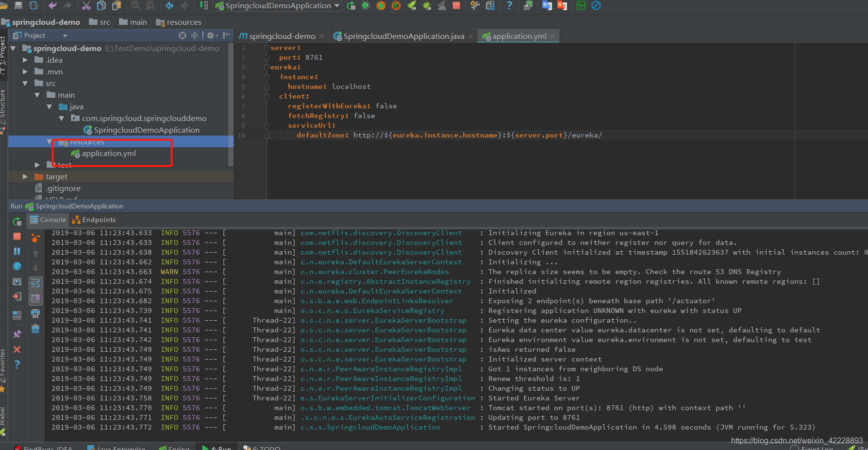Select the main breadcrumb in navigation bar
Viewport: 868px width, 450px height.
(x=133, y=22)
